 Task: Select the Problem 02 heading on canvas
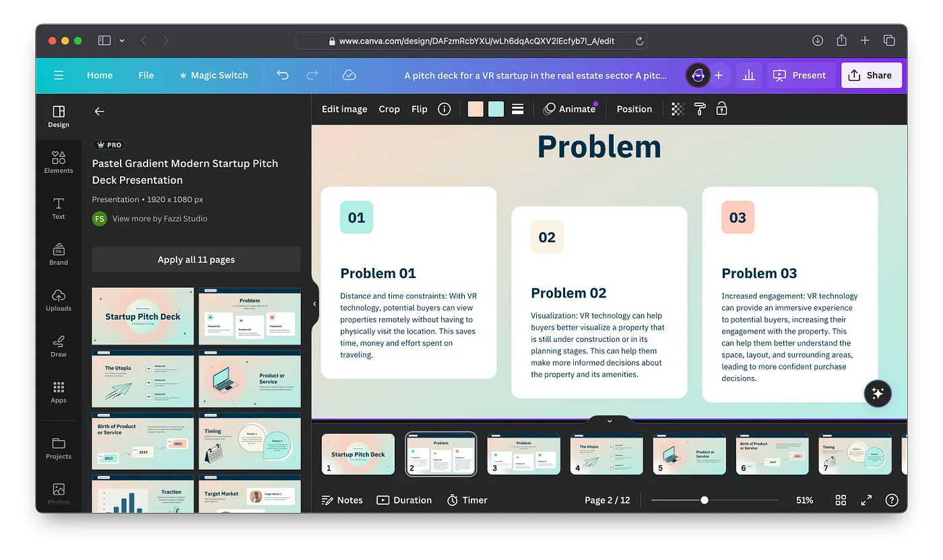568,293
